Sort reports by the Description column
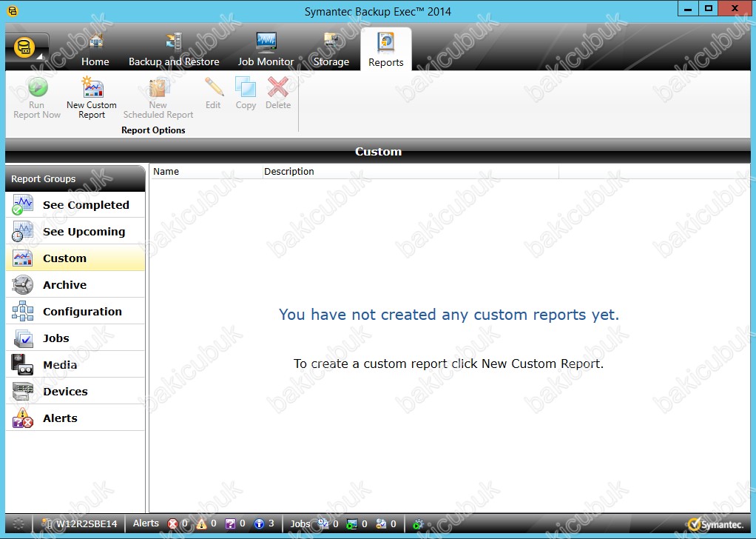This screenshot has width=756, height=539. (411, 171)
